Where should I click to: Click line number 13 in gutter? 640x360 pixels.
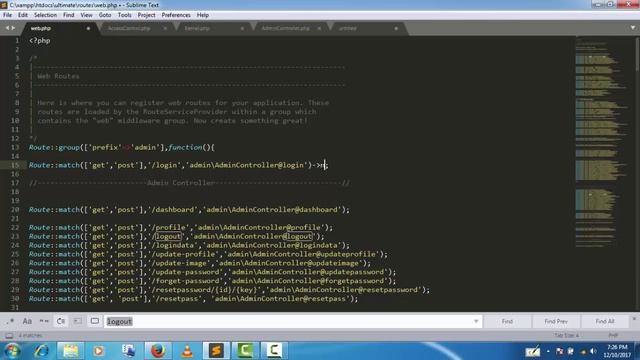[15, 147]
